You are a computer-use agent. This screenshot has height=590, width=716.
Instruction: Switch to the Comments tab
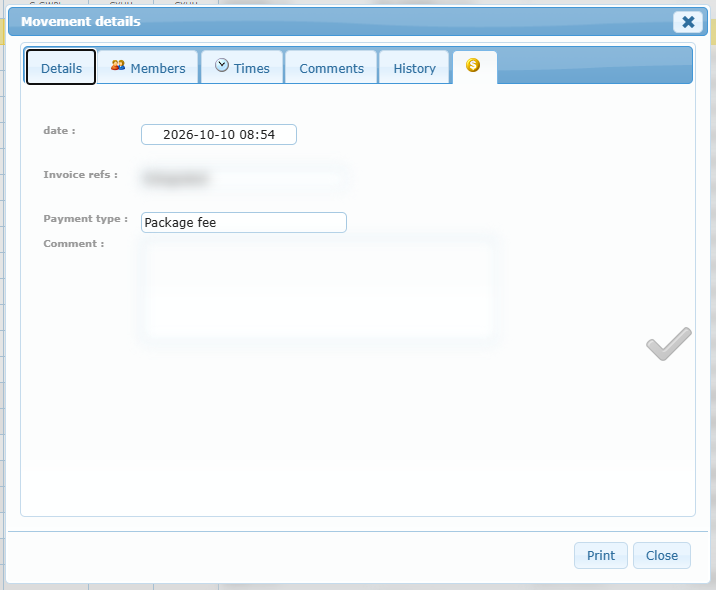tap(331, 67)
